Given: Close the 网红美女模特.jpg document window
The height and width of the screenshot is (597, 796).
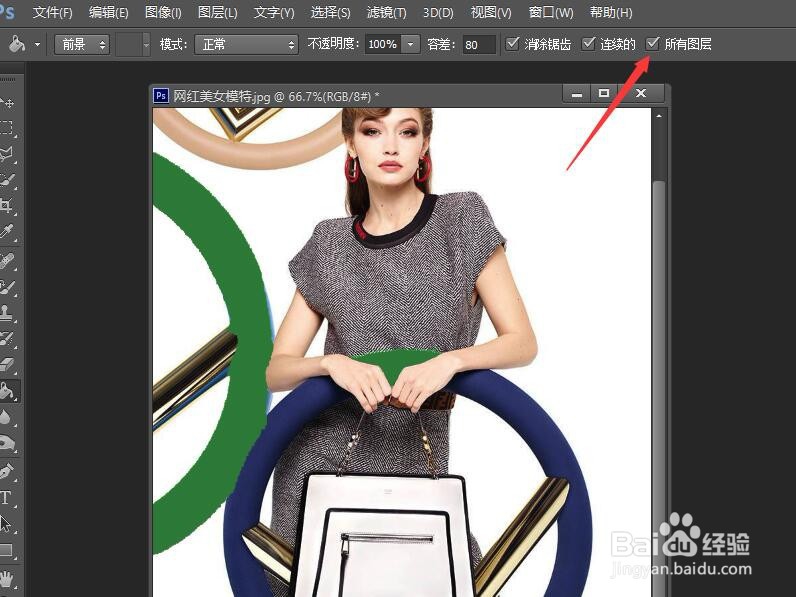Looking at the screenshot, I should (641, 93).
